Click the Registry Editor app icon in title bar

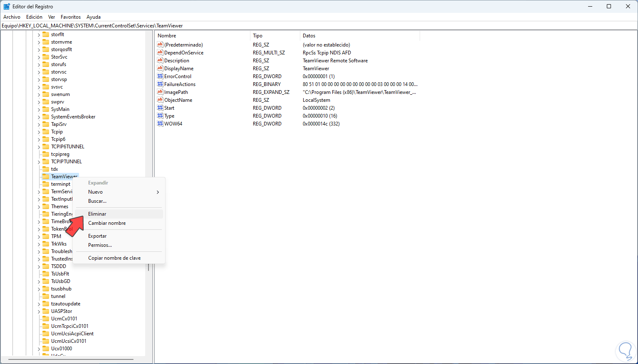[x=7, y=6]
